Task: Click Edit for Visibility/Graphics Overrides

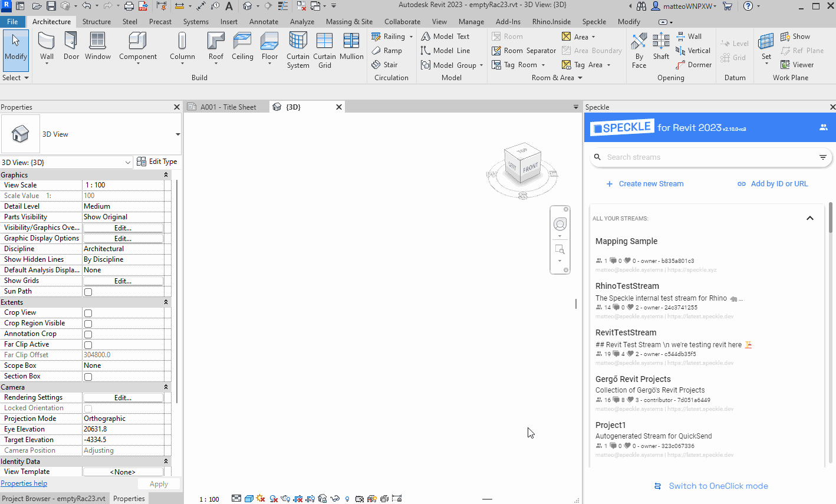Action: [123, 228]
